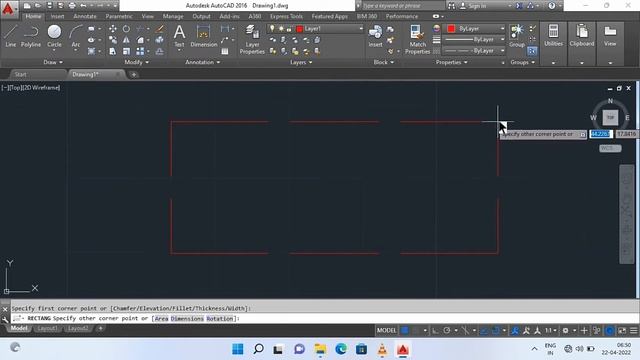Click the Stretch tool icon
The height and width of the screenshot is (360, 640).
click(113, 51)
